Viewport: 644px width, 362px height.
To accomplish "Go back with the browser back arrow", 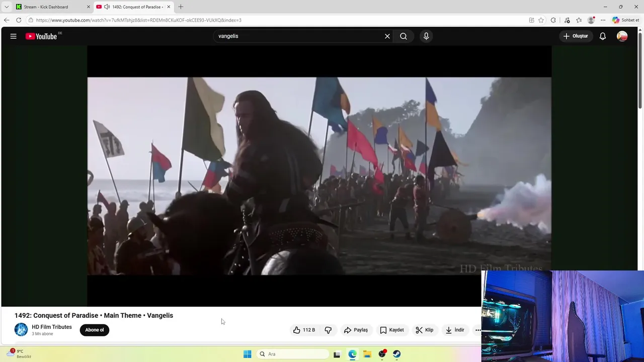I will point(7,20).
